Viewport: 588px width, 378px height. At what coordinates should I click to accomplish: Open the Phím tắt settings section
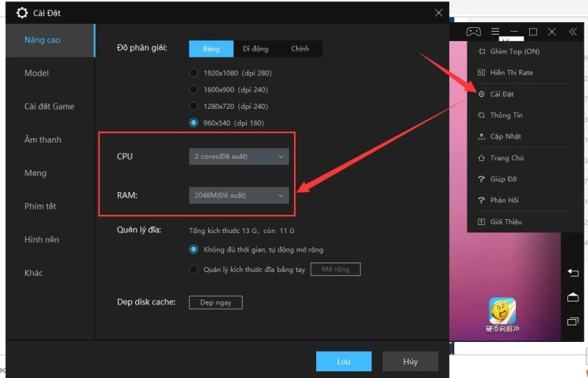50,206
